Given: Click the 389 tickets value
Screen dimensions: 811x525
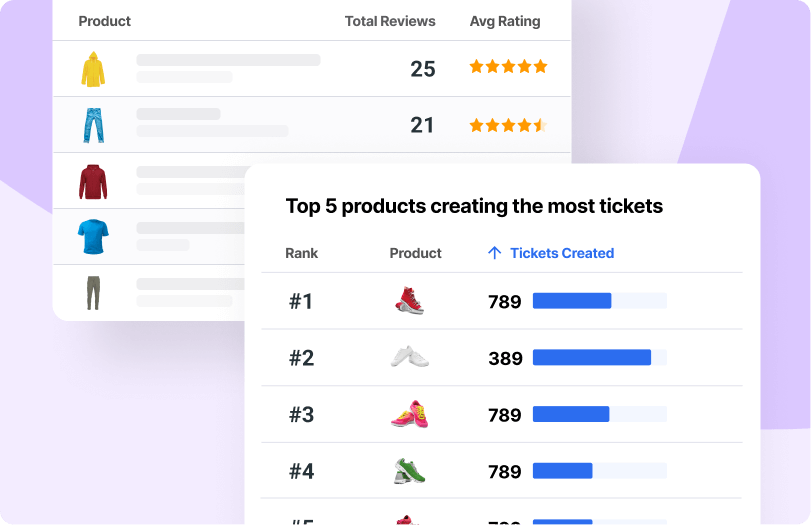Looking at the screenshot, I should 505,358.
